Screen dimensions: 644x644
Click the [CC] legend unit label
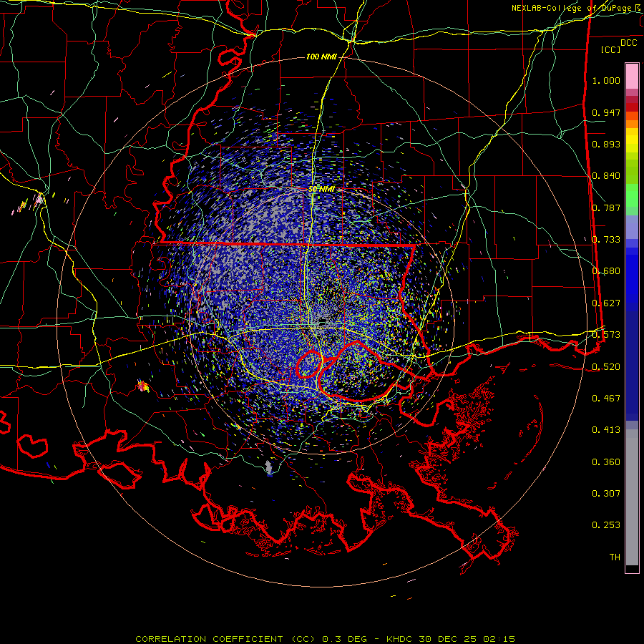pyautogui.click(x=610, y=49)
